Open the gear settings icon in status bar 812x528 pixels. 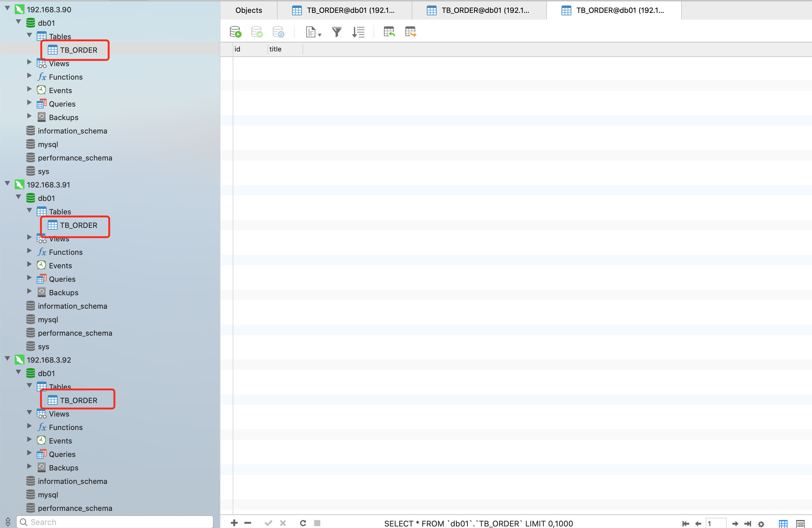point(761,524)
